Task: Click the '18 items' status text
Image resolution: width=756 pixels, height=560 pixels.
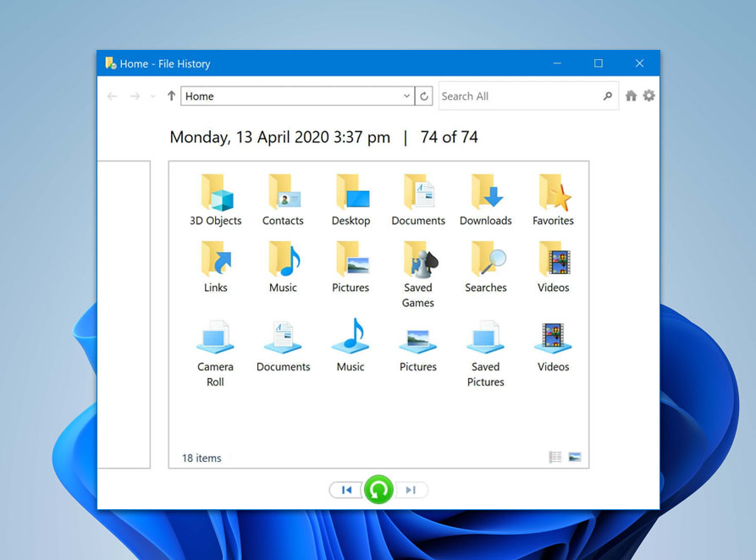Action: point(201,458)
